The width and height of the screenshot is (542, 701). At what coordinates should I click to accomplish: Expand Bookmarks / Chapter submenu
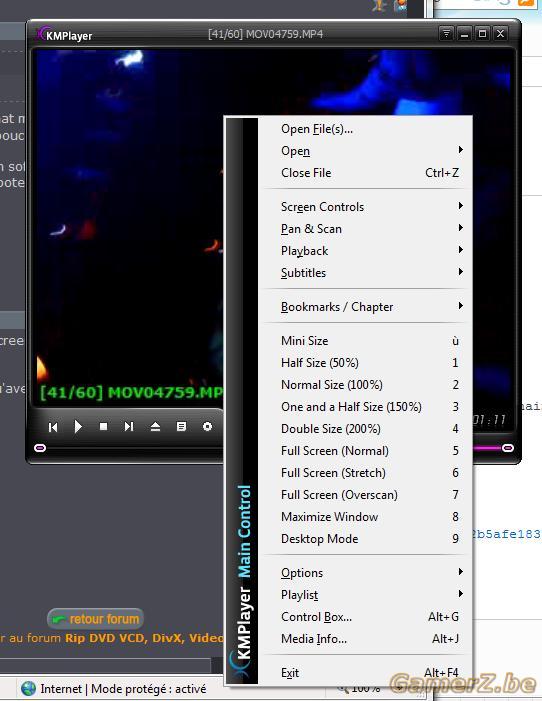click(365, 307)
